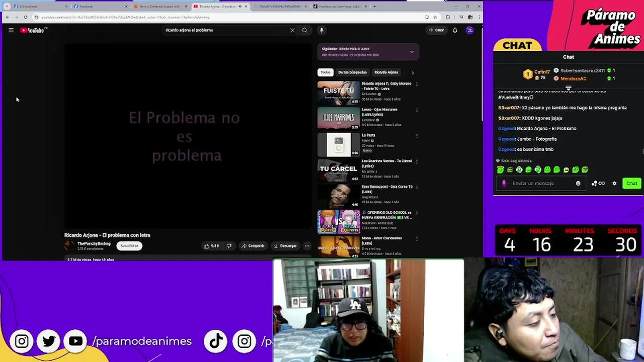Open Eros Ramazzotti 'Otra Como Tú' thumbnail
644x362 pixels.
click(339, 196)
